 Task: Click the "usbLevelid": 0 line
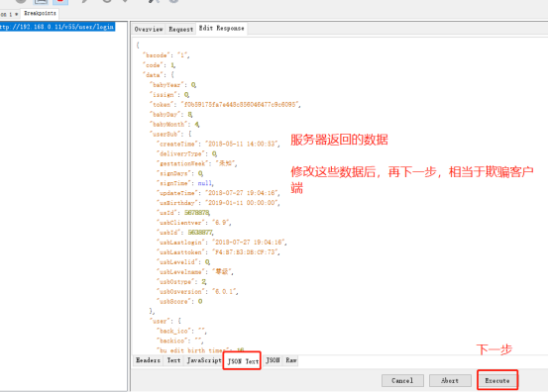[x=183, y=261]
